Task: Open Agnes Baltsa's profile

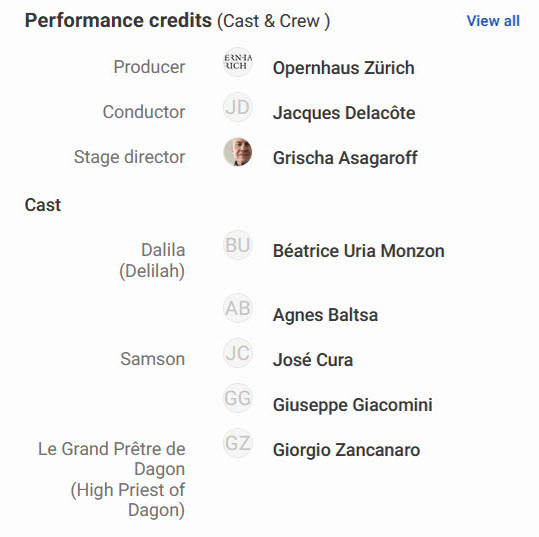Action: [325, 315]
